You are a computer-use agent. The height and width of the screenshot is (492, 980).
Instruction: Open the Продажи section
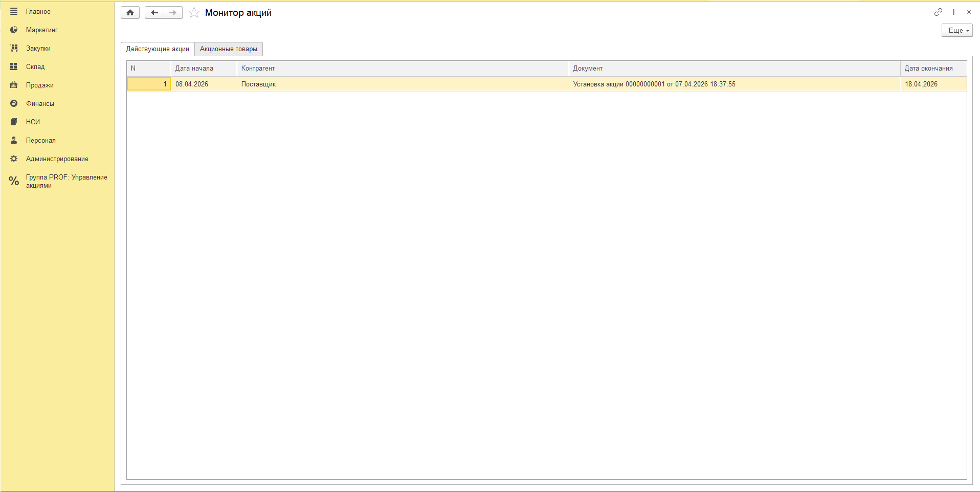39,85
